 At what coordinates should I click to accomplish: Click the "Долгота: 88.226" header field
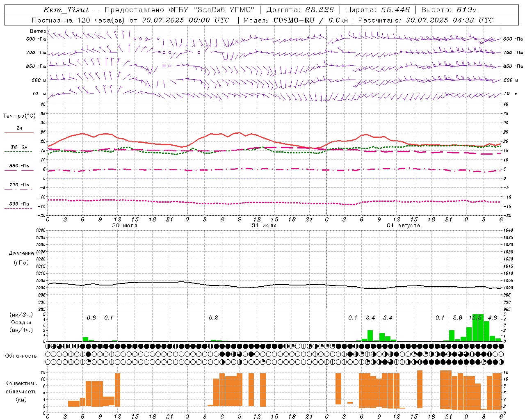300,10
